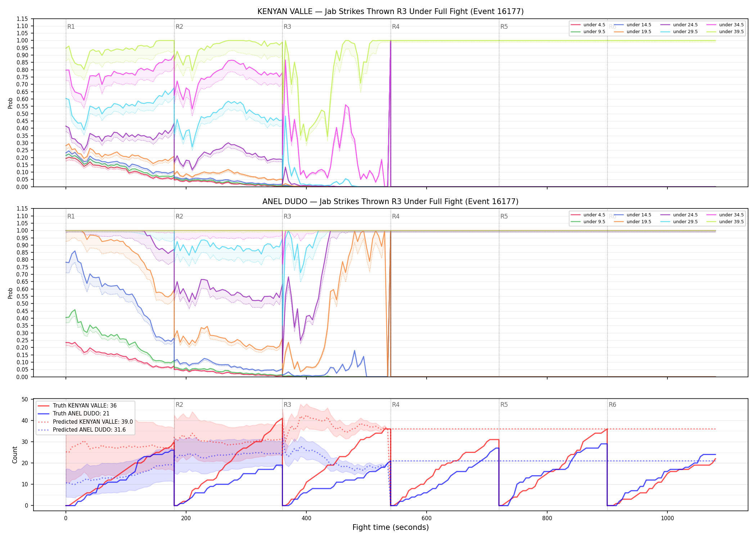Screen dimensions: 756x540
Task: Click x-axis tick label '400'
Action: point(306,518)
